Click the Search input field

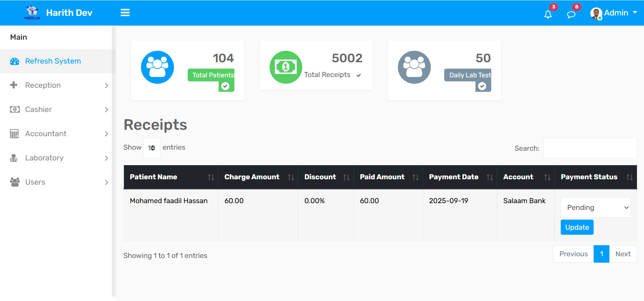point(590,148)
